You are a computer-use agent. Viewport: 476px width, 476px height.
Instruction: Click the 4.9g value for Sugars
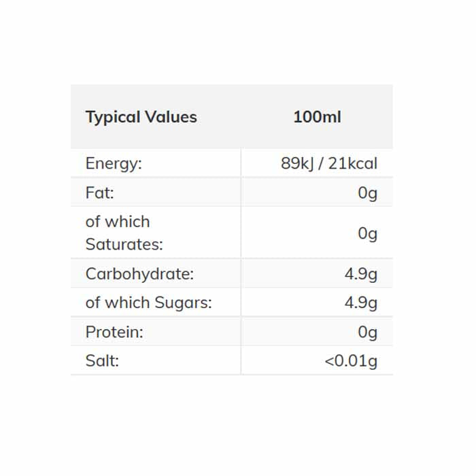pyautogui.click(x=360, y=303)
